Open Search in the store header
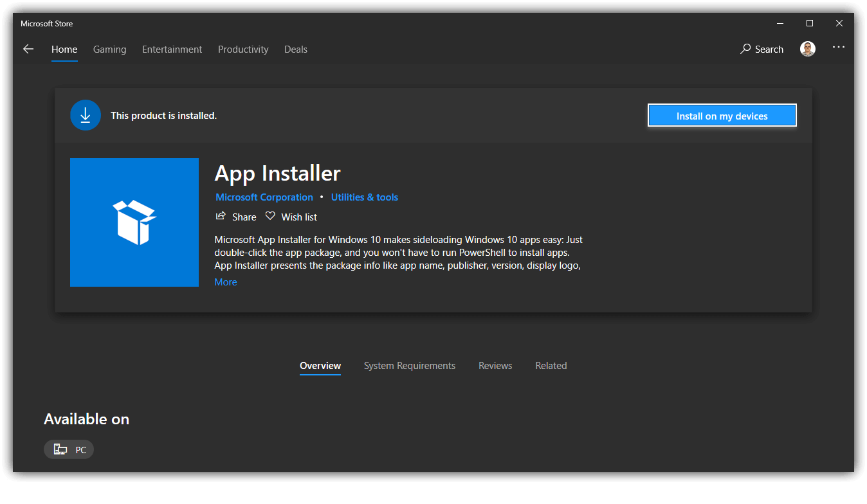 coord(762,49)
